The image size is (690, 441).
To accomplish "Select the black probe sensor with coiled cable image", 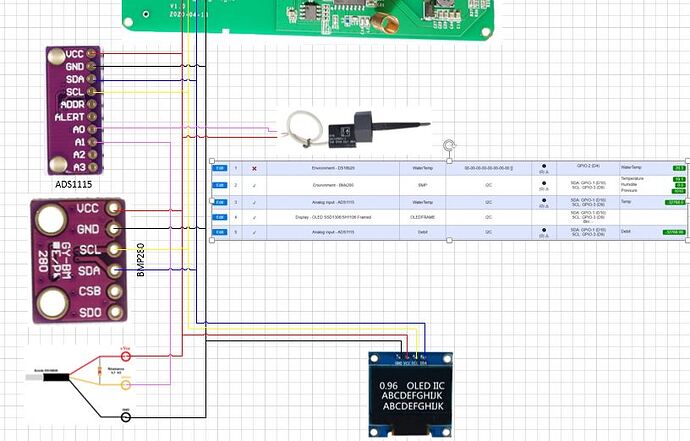I will [357, 129].
